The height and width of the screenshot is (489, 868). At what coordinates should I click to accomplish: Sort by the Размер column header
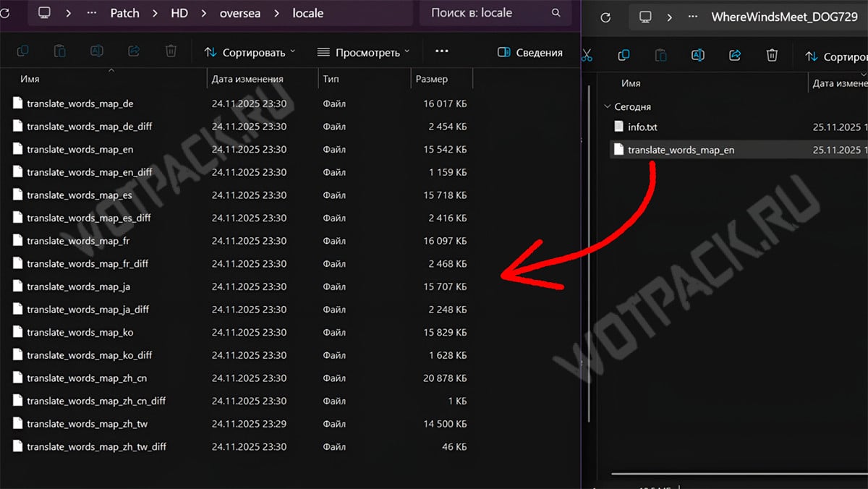click(x=432, y=79)
